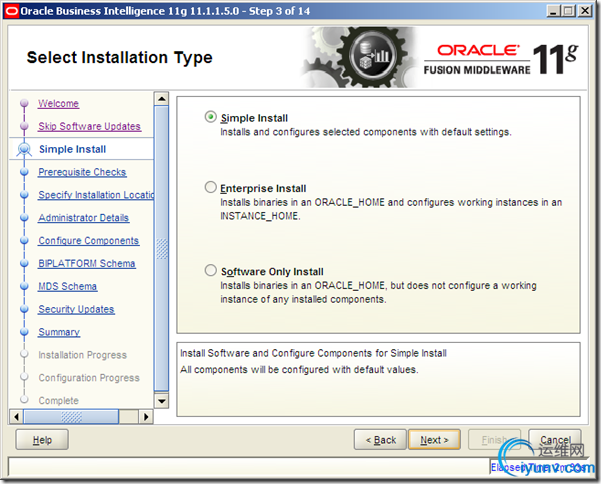The height and width of the screenshot is (484, 601).
Task: Jump to Administrator Details step
Action: 84,218
